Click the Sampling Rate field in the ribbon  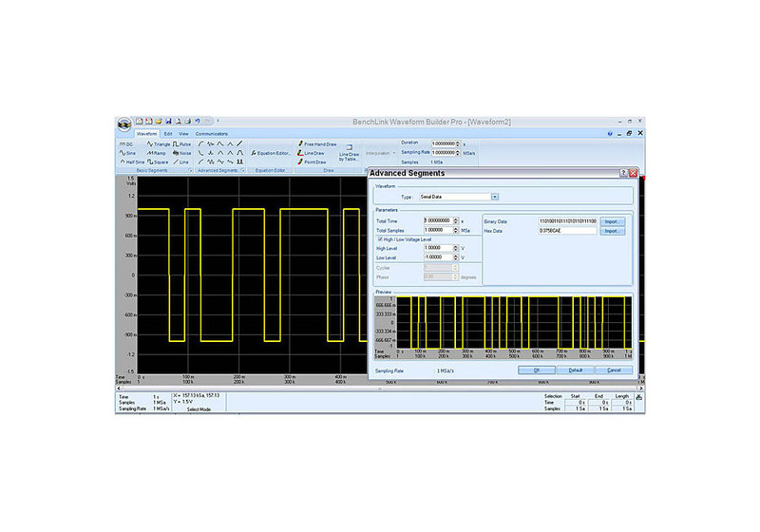point(443,153)
